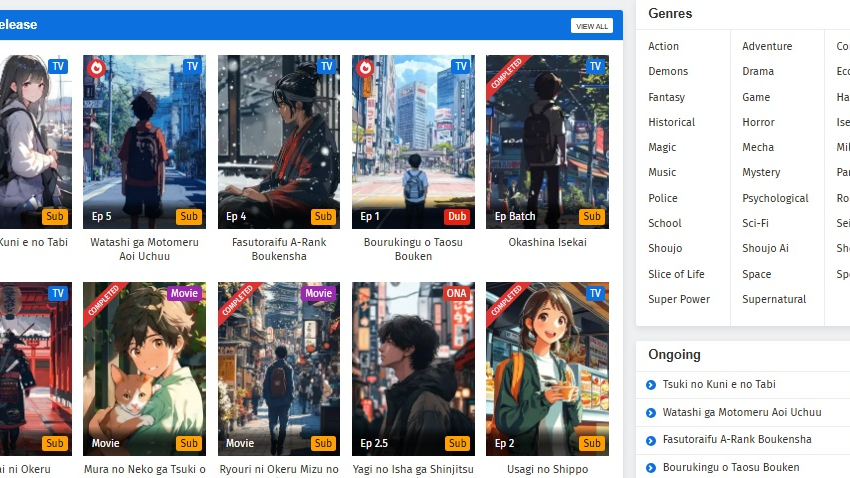This screenshot has width=850, height=478.
Task: Select the School genre
Action: [665, 223]
